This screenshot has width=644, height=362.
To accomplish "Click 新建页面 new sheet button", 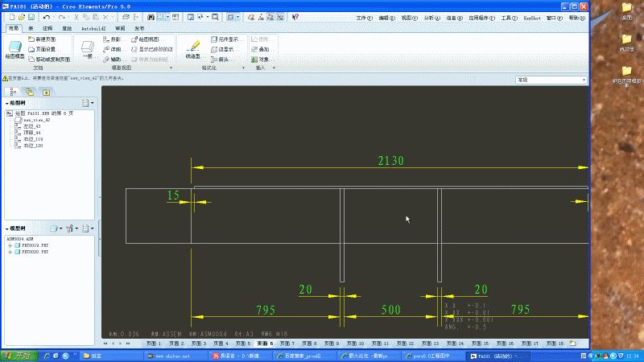I will [43, 39].
